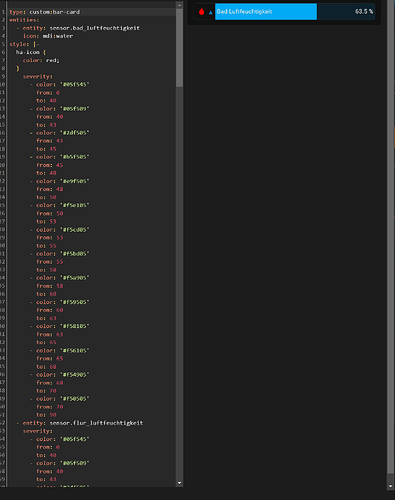395x500 pixels.
Task: Click the 'style: |-' line
Action: (x=24, y=44)
